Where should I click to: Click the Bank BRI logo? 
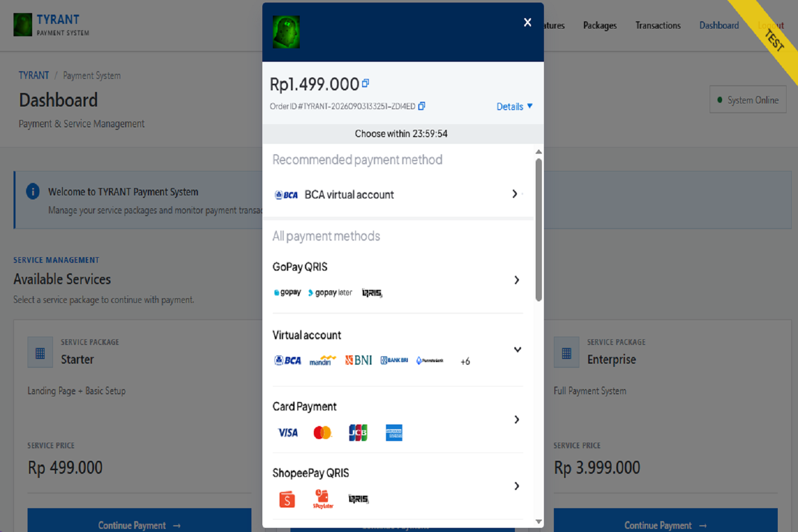pyautogui.click(x=394, y=360)
